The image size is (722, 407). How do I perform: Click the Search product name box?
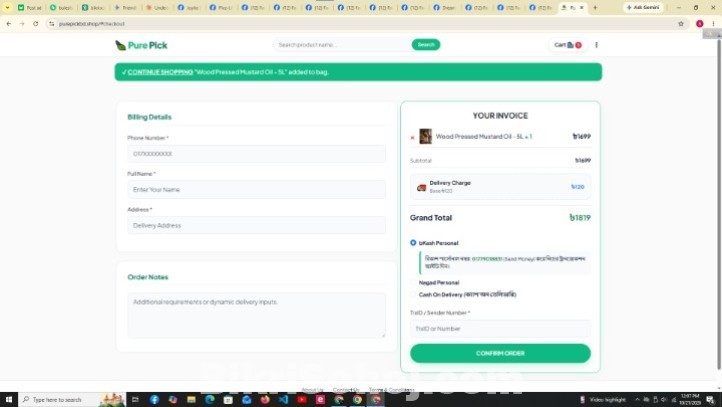(x=342, y=45)
